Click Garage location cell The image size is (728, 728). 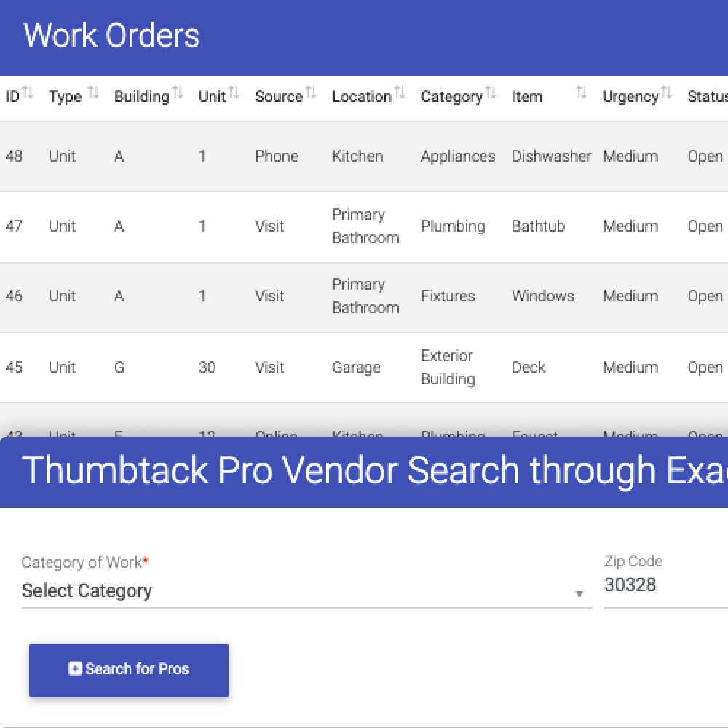click(356, 368)
